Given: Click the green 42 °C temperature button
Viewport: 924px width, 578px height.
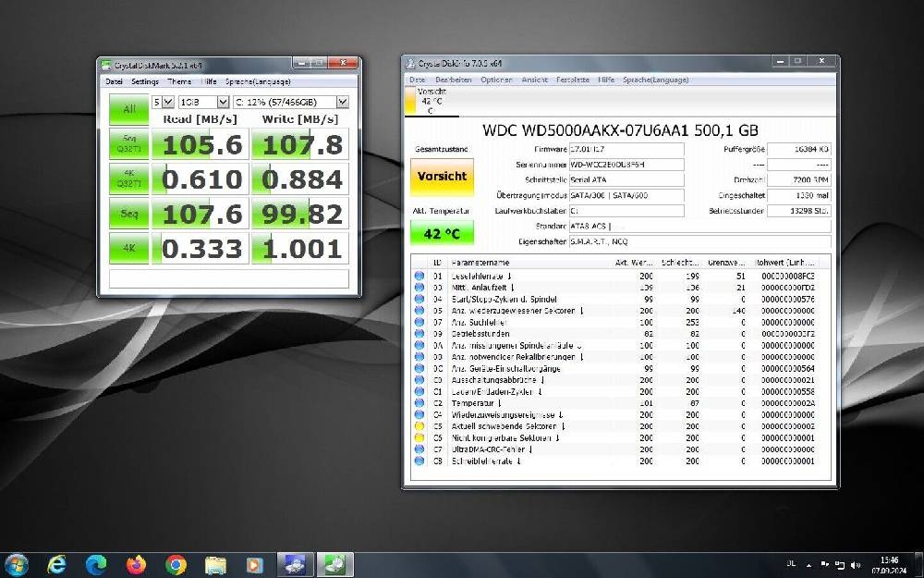Looking at the screenshot, I should 442,234.
